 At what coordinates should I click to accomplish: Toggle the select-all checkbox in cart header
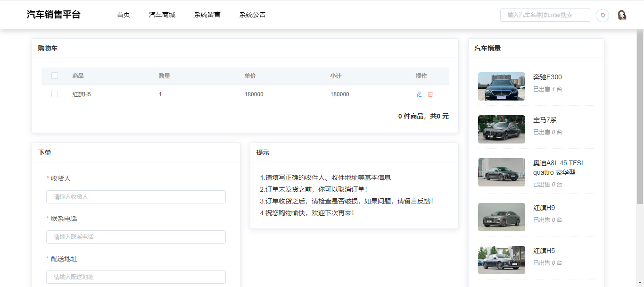pos(55,76)
